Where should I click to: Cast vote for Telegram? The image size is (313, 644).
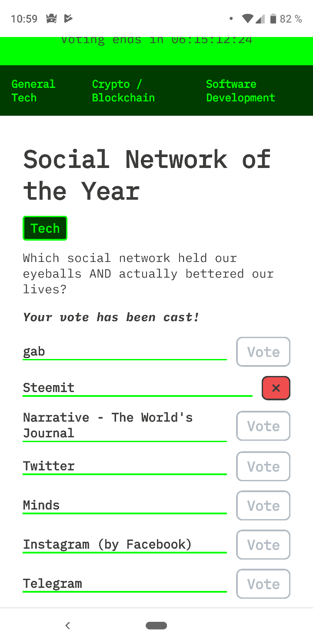[263, 584]
